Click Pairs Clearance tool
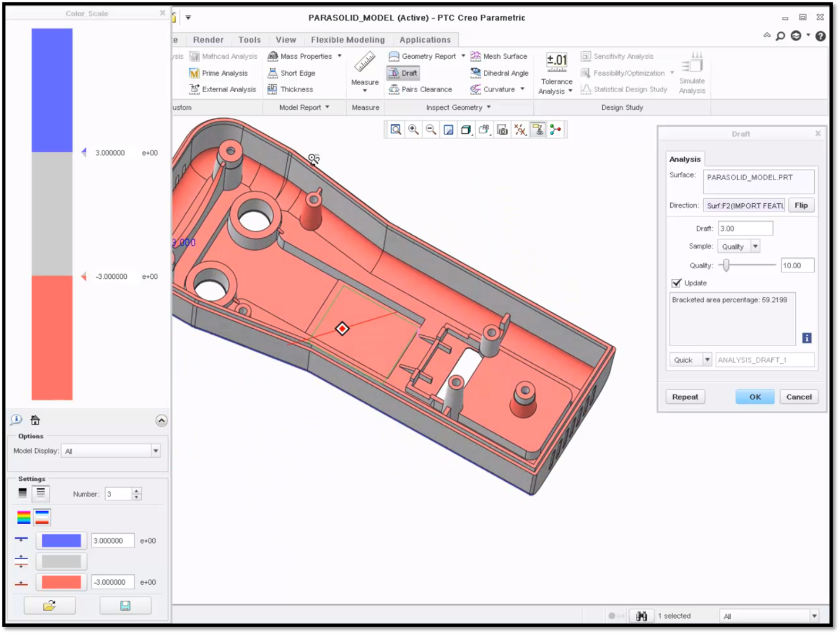Viewport: 840px width, 634px height. 421,89
